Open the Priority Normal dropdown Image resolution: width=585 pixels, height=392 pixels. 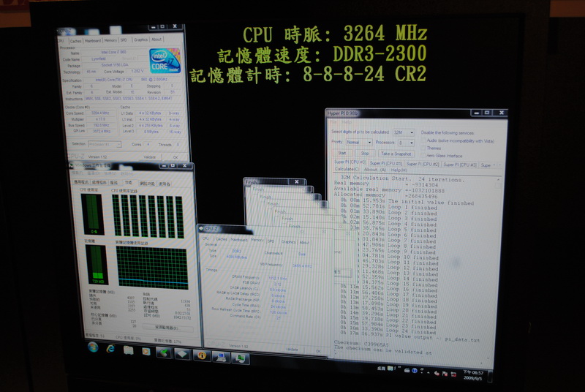point(359,142)
